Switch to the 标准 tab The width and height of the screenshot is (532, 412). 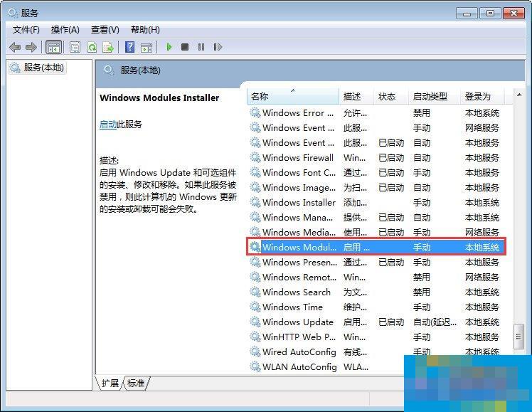[137, 383]
